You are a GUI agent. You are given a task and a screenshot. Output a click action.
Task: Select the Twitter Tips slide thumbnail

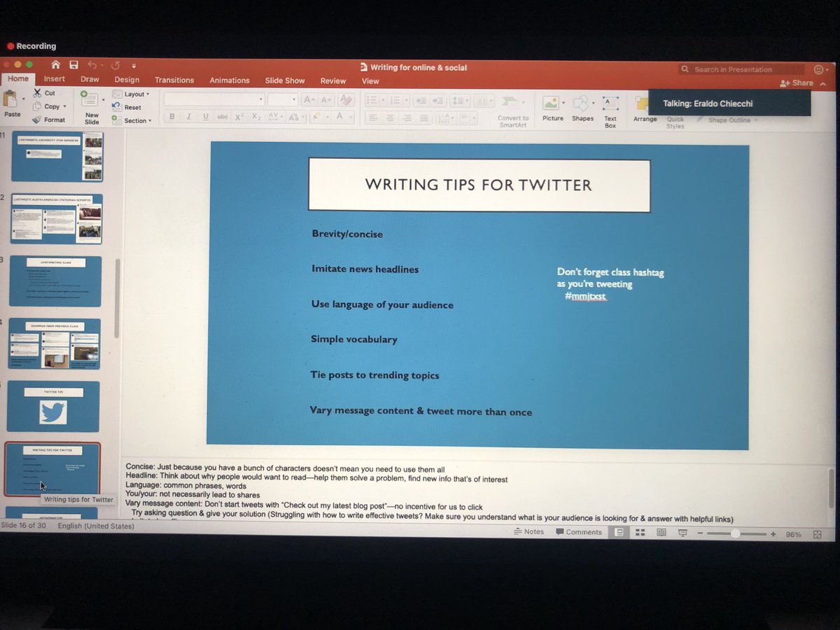point(53,406)
